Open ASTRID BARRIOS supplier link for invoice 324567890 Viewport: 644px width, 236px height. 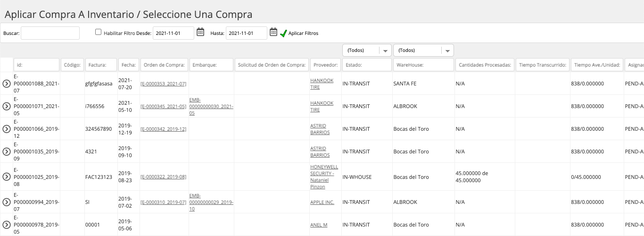(320, 129)
